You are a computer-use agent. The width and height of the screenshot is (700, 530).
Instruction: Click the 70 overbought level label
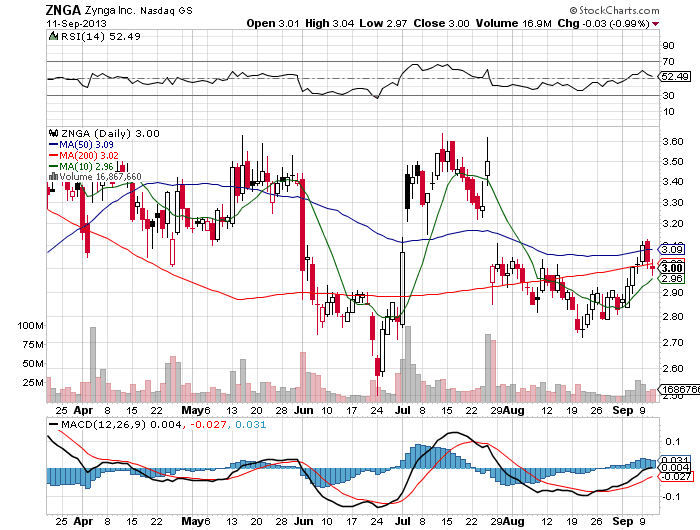pyautogui.click(x=668, y=62)
